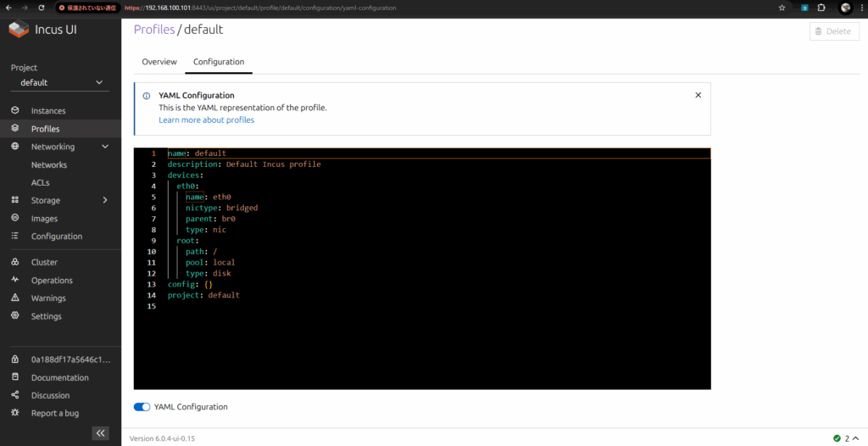Open Images in the sidebar
The width and height of the screenshot is (868, 446).
[44, 218]
